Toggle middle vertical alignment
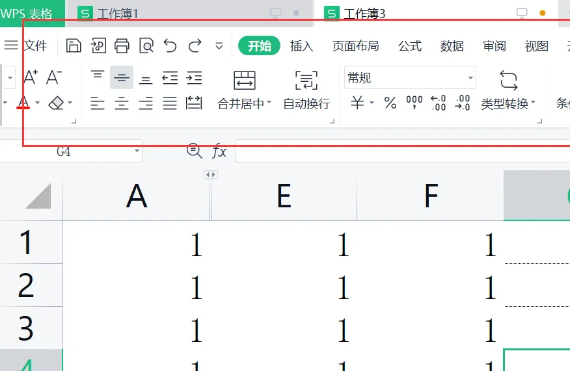Viewport: 570px width, 371px height. click(x=121, y=77)
